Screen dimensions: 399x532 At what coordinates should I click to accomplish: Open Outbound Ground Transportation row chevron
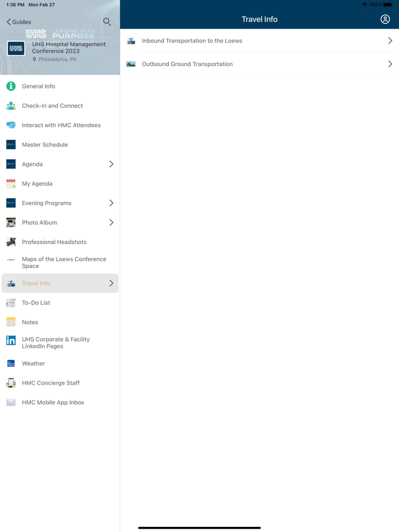coord(390,64)
